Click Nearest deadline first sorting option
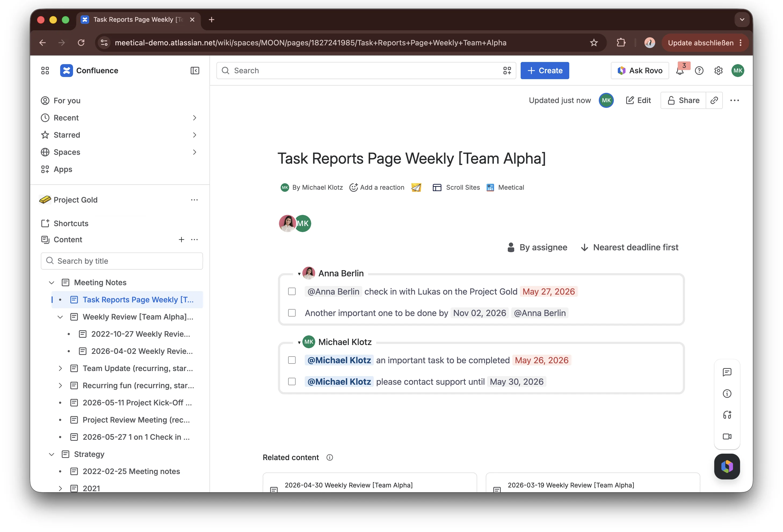 (x=629, y=247)
